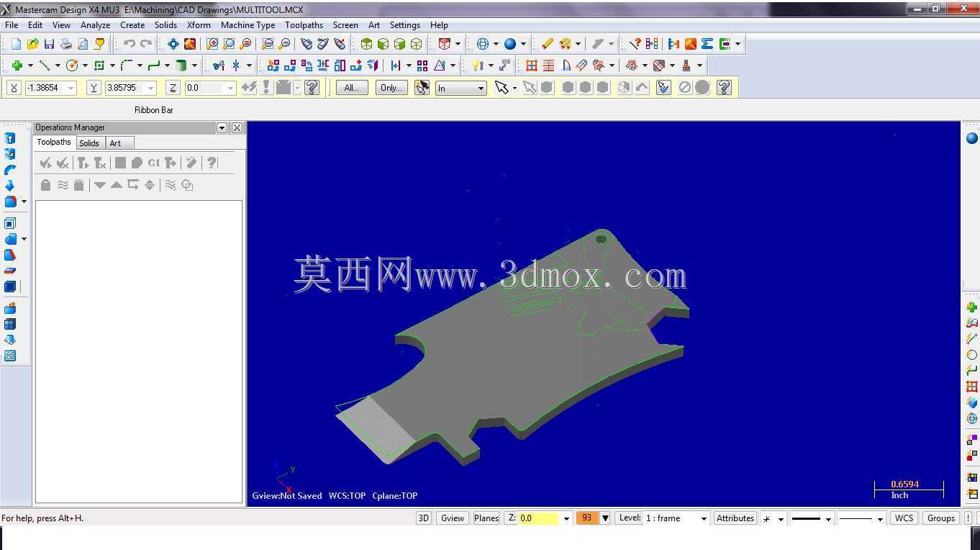980x550 pixels.
Task: Open the color swatch dropdown arrow
Action: (605, 518)
